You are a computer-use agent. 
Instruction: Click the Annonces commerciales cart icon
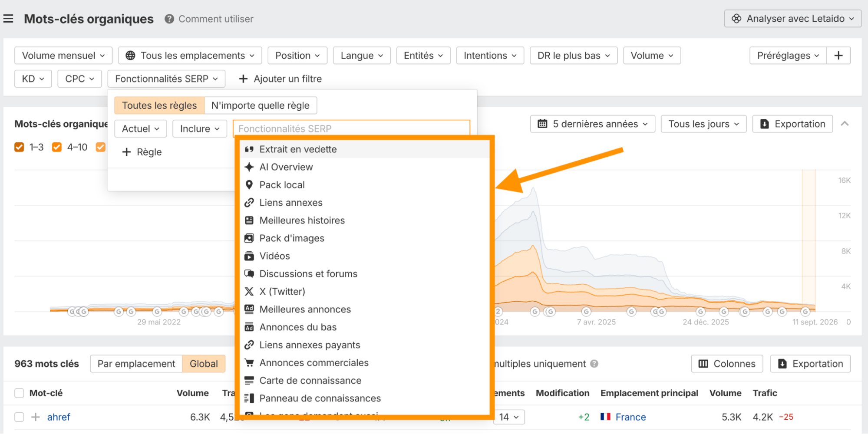[249, 363]
